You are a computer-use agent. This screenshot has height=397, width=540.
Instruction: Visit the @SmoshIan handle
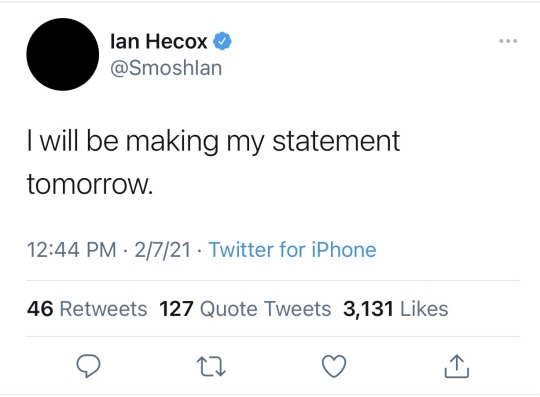166,68
